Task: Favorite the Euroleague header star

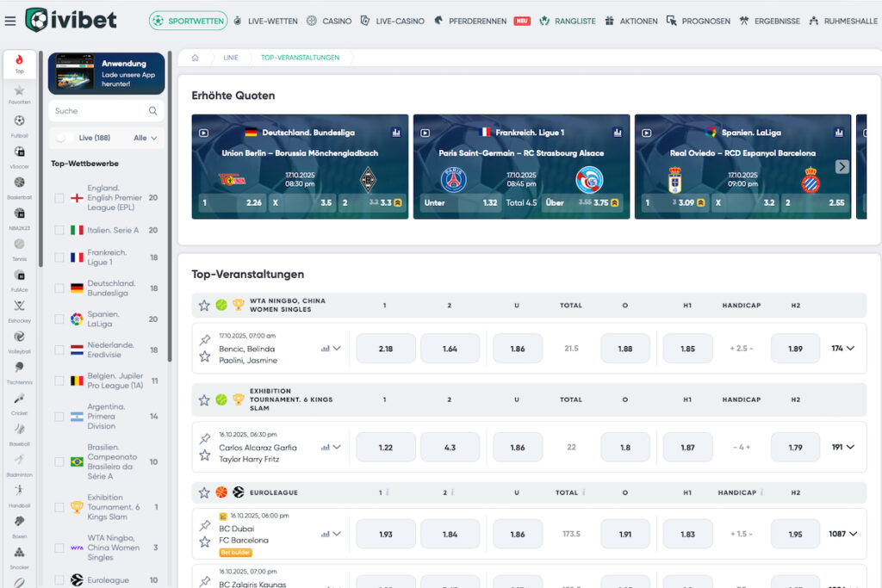Action: click(204, 492)
